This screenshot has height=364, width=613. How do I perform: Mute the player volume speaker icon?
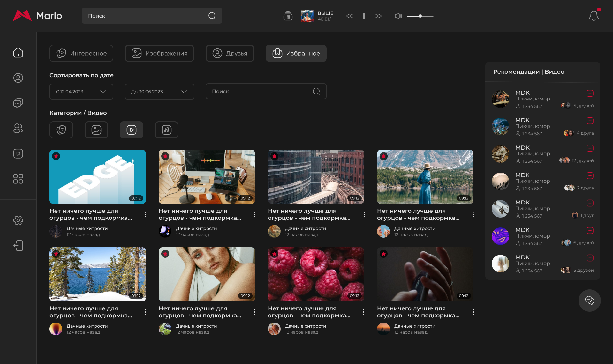[398, 16]
